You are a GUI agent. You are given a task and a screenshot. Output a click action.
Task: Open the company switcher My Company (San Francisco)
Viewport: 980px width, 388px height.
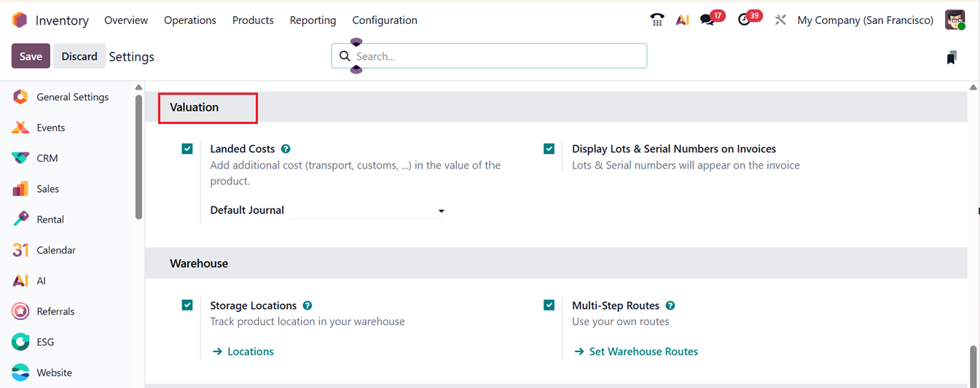[865, 20]
